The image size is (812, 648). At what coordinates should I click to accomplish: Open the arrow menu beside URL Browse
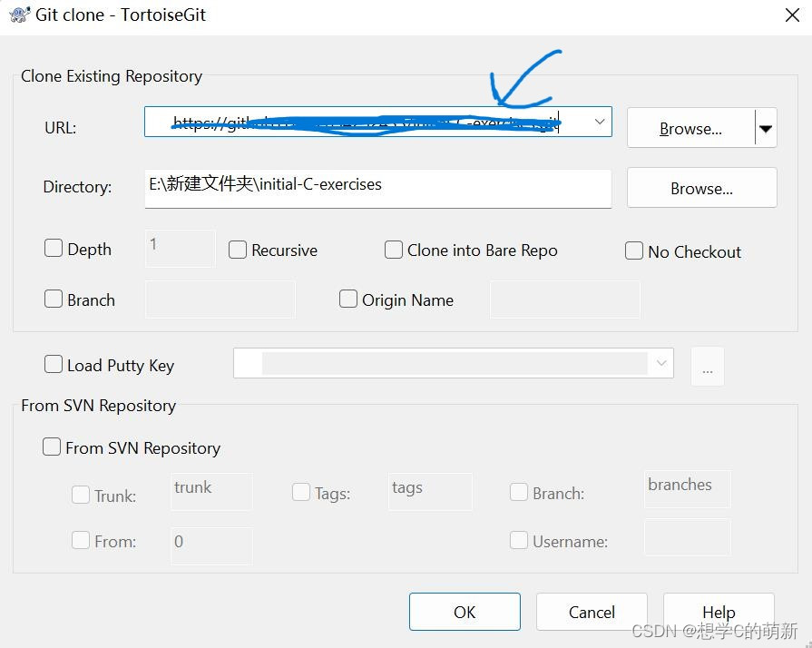[x=766, y=128]
